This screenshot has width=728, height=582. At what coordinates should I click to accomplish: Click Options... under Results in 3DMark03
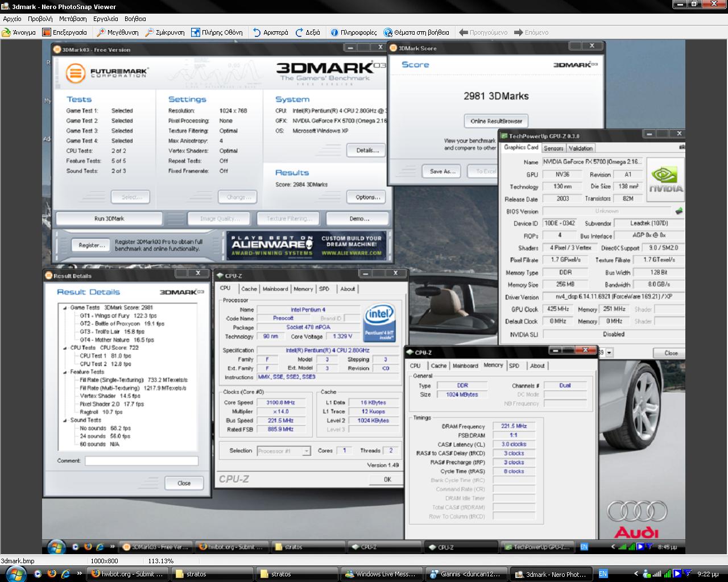367,197
